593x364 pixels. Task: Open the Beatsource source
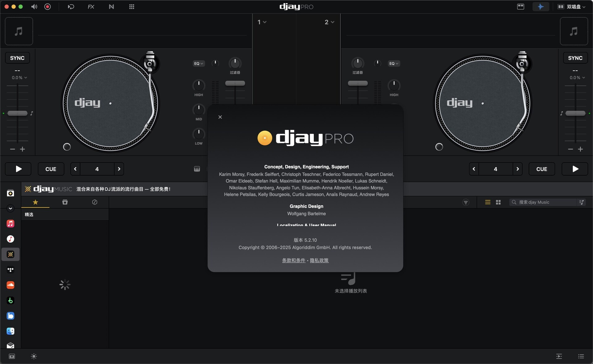pos(11,316)
